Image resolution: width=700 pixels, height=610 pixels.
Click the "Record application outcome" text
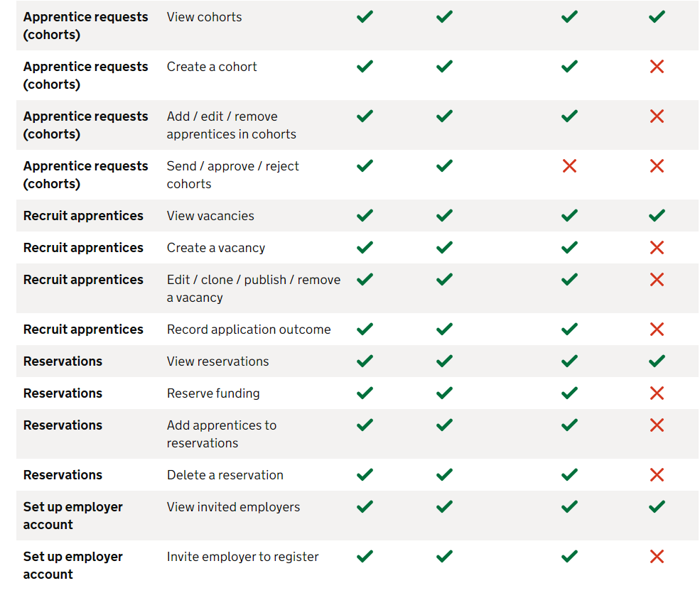[x=249, y=329]
